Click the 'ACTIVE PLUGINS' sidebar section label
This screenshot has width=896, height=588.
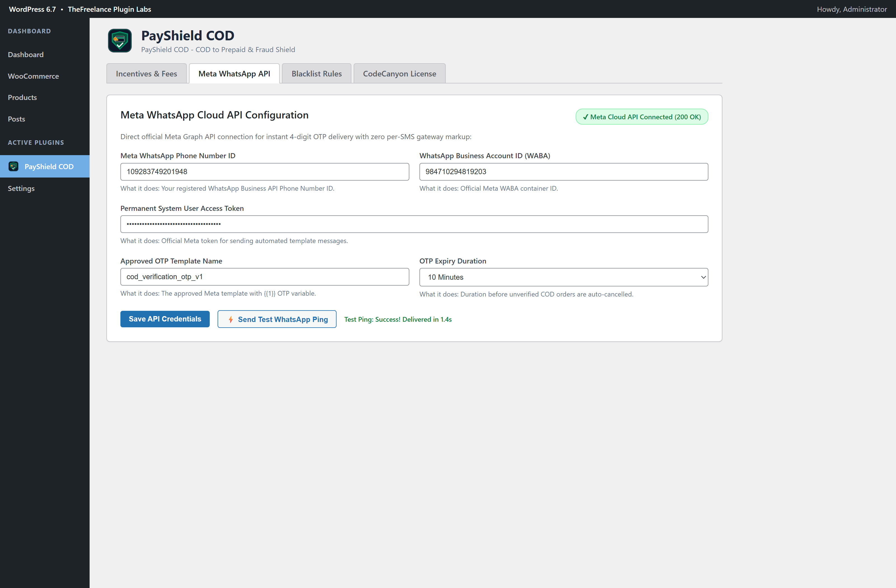(x=36, y=142)
